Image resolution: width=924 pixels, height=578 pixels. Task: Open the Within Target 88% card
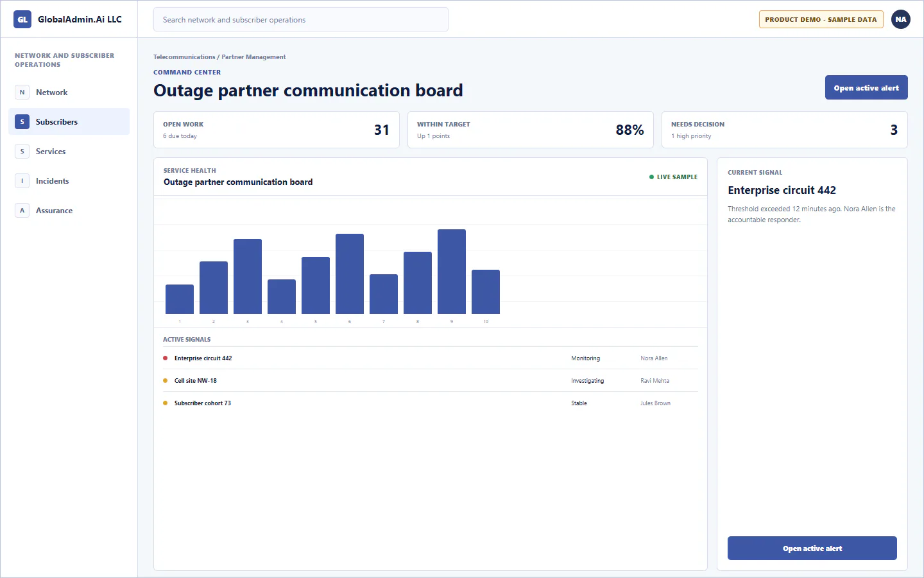(531, 130)
